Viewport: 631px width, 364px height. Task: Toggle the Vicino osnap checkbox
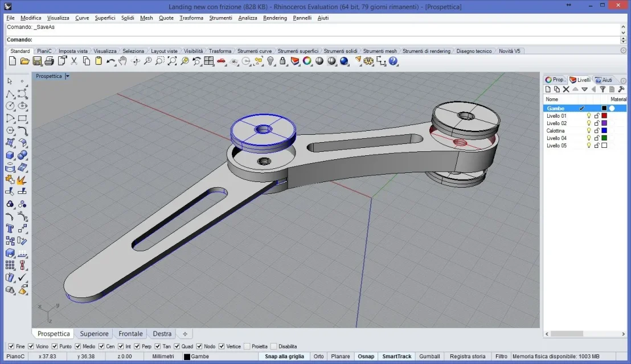(31, 346)
